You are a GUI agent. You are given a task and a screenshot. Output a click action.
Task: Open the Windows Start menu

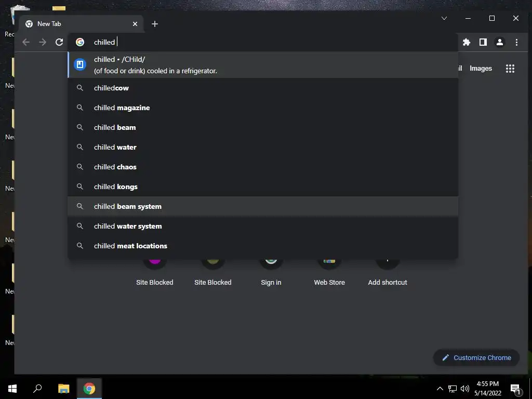pyautogui.click(x=12, y=389)
